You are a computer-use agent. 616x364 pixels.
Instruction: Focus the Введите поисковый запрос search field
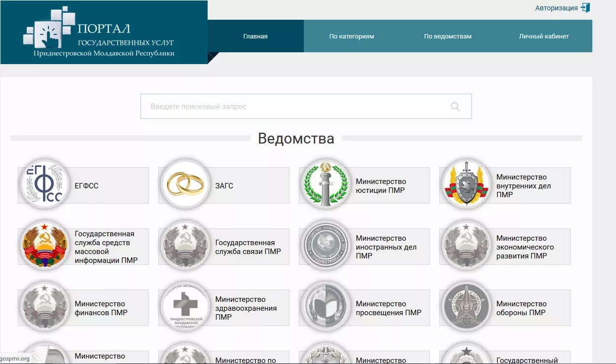click(306, 107)
